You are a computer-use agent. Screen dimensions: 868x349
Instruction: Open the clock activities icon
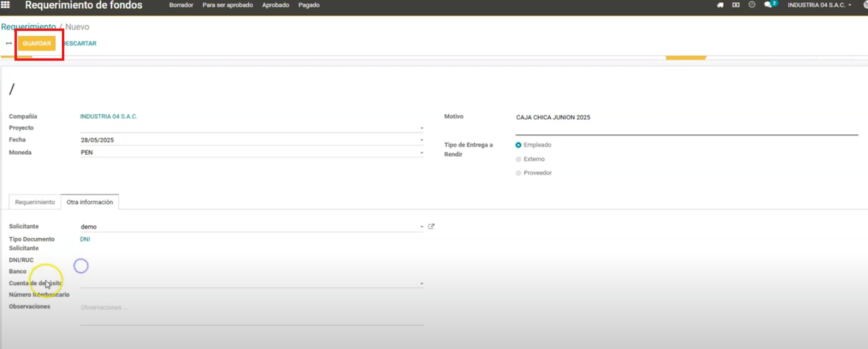752,5
